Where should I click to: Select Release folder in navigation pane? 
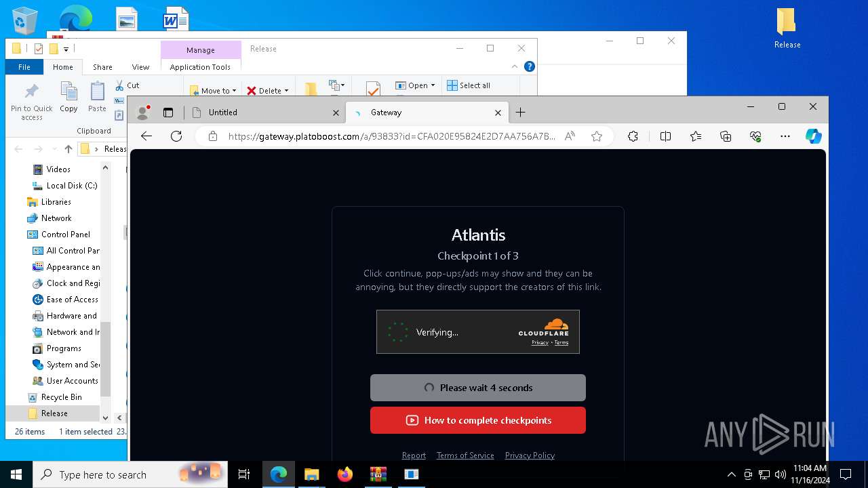coord(54,413)
